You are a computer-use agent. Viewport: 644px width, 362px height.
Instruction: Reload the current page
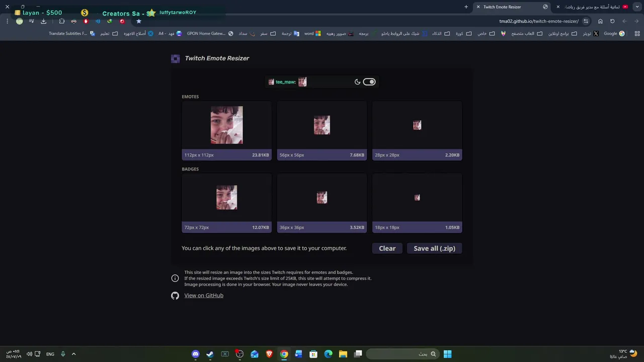[612, 21]
